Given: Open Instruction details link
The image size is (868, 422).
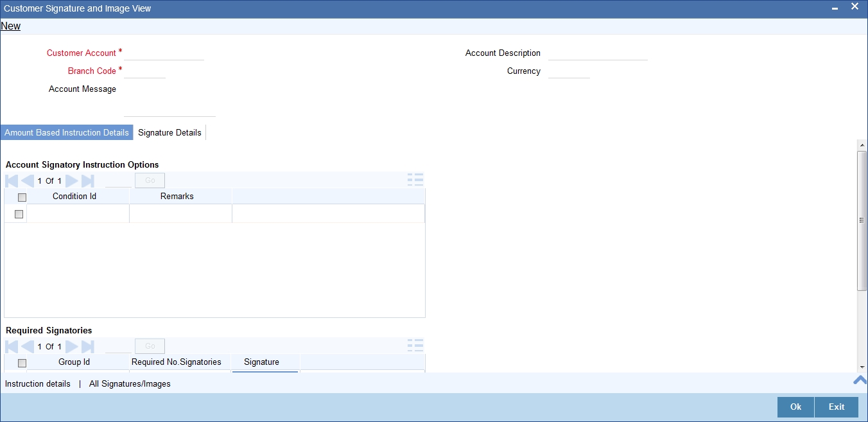Looking at the screenshot, I should [x=38, y=383].
